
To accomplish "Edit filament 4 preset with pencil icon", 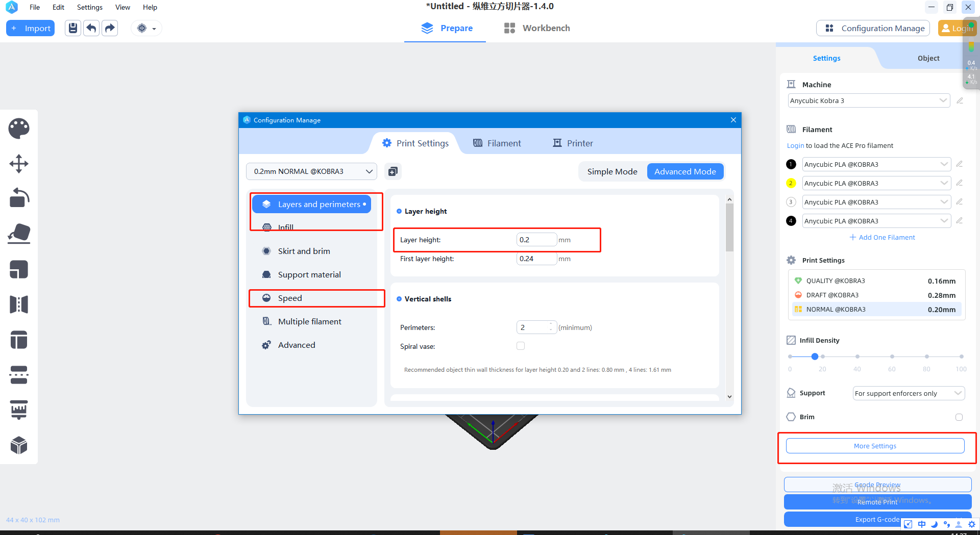I will (x=960, y=221).
